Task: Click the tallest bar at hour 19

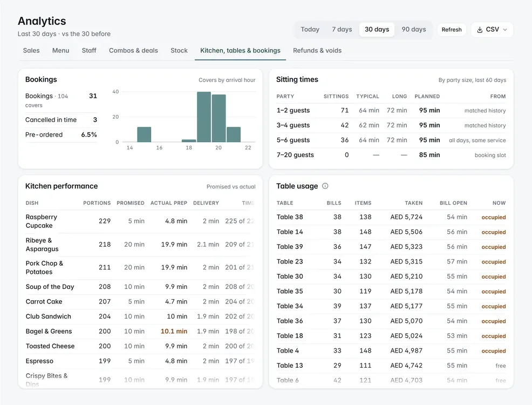Action: point(204,117)
